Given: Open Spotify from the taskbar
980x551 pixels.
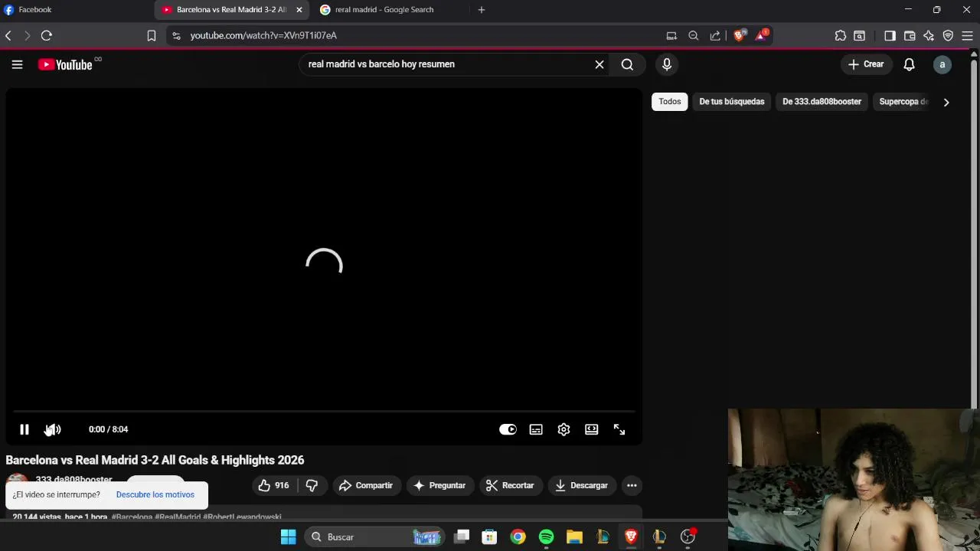Looking at the screenshot, I should click(546, 537).
